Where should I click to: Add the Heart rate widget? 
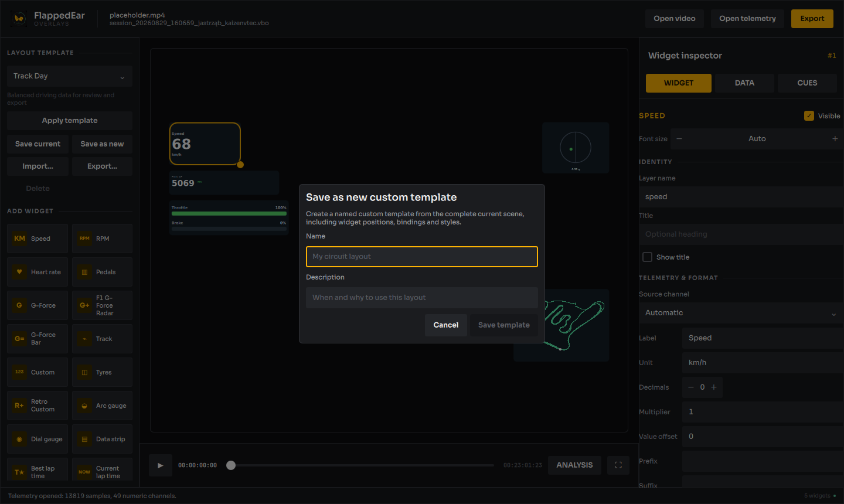tap(38, 272)
